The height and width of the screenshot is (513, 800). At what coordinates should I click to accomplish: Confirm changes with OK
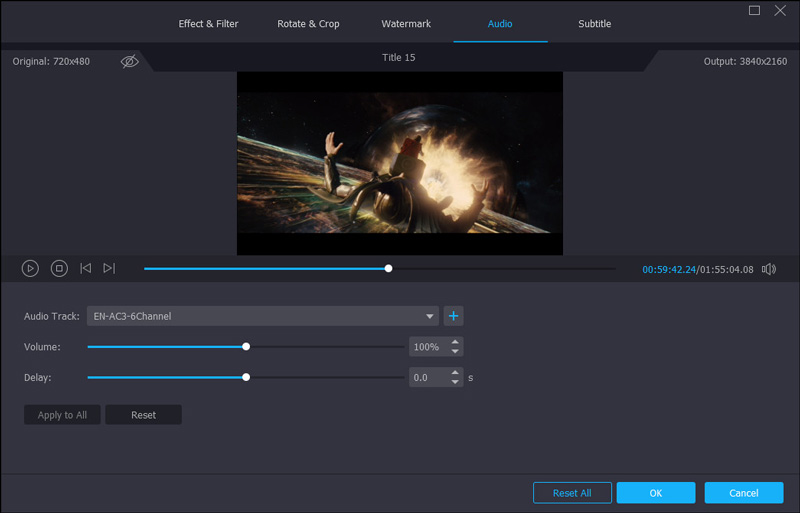click(x=655, y=493)
